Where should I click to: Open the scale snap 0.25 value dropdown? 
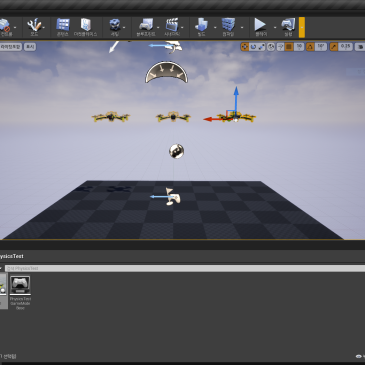click(x=345, y=47)
